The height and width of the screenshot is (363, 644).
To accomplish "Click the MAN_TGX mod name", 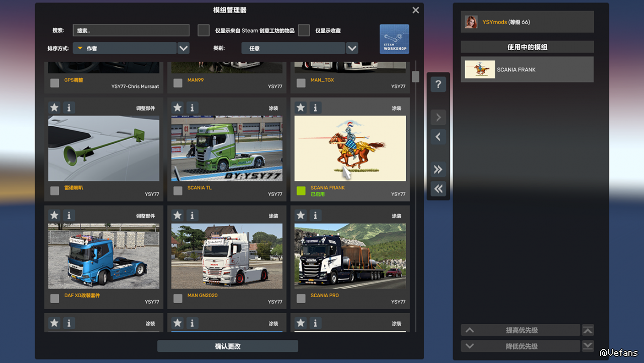I will tap(322, 80).
